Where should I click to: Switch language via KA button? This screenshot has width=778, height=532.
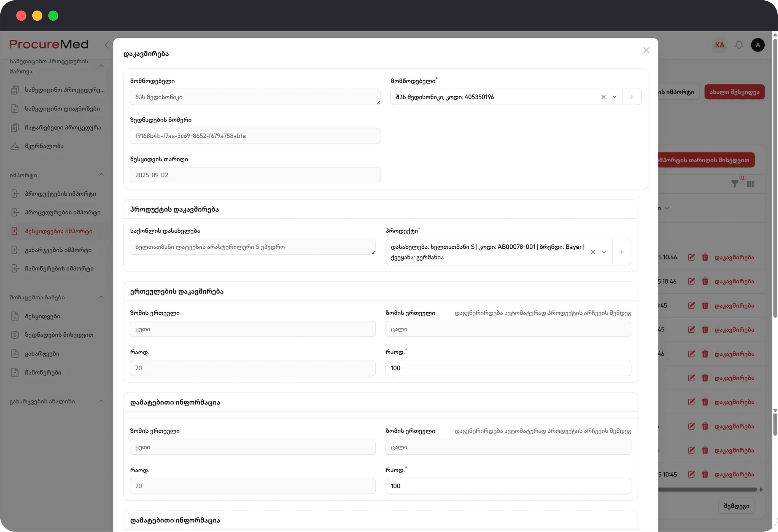[x=719, y=45]
